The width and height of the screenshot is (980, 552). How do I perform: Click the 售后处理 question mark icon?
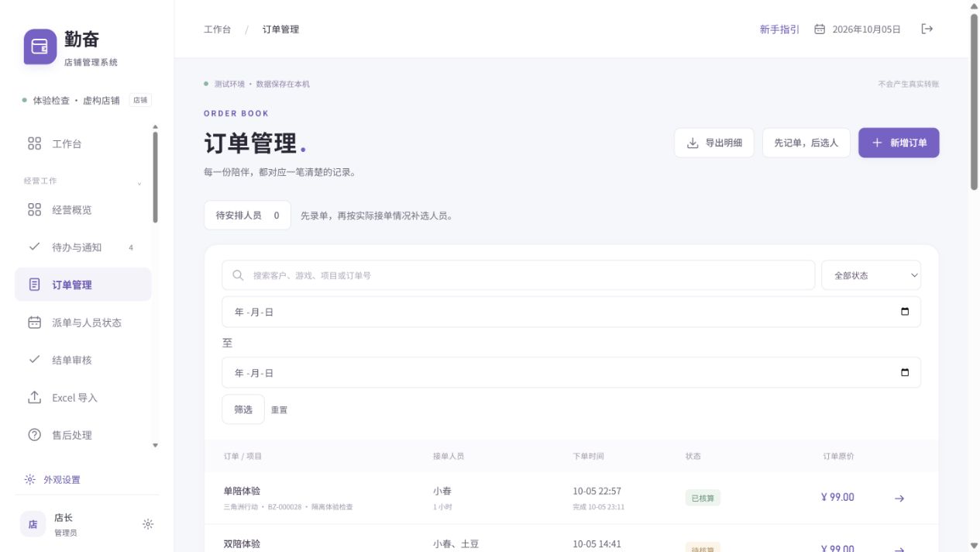34,435
